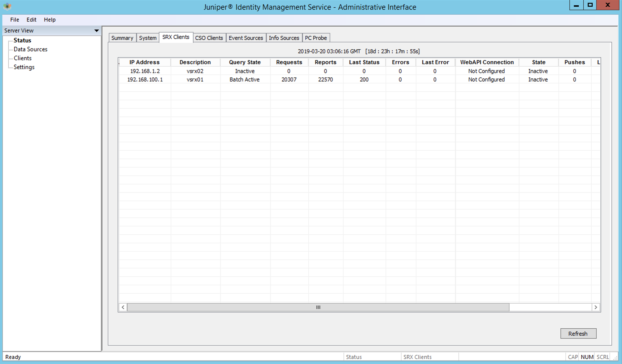
Task: Click the horizontal scrollbar thumb
Action: pos(318,307)
